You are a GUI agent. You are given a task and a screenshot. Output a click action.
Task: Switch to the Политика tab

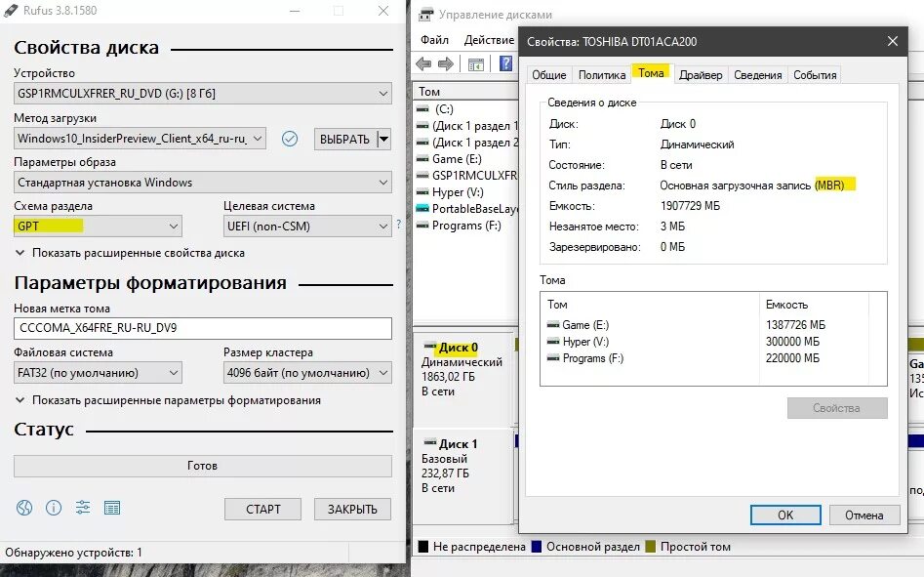[x=602, y=75]
